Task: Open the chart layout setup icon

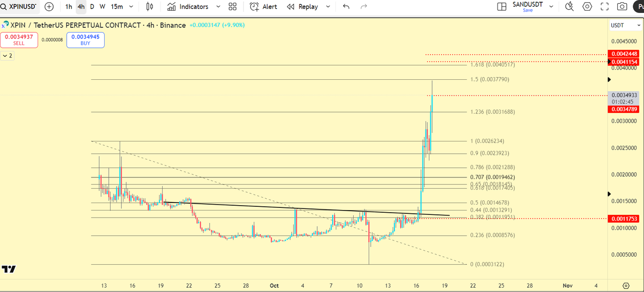Action: (502, 6)
